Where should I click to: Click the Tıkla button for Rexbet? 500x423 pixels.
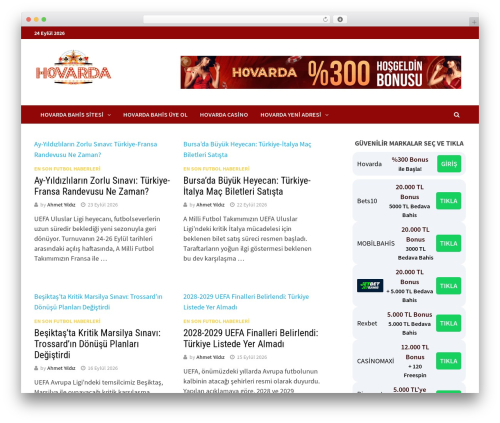click(449, 323)
